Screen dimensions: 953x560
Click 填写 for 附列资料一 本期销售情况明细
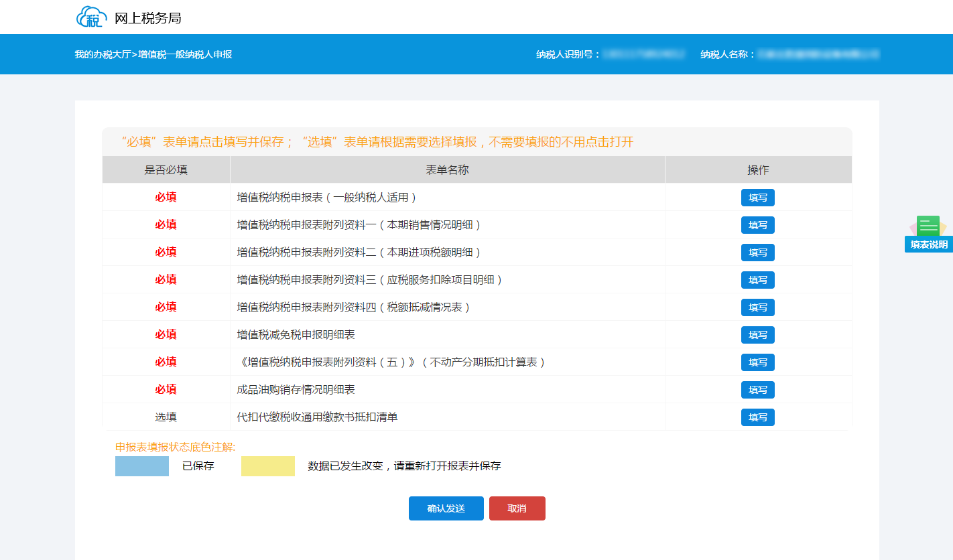pyautogui.click(x=757, y=225)
